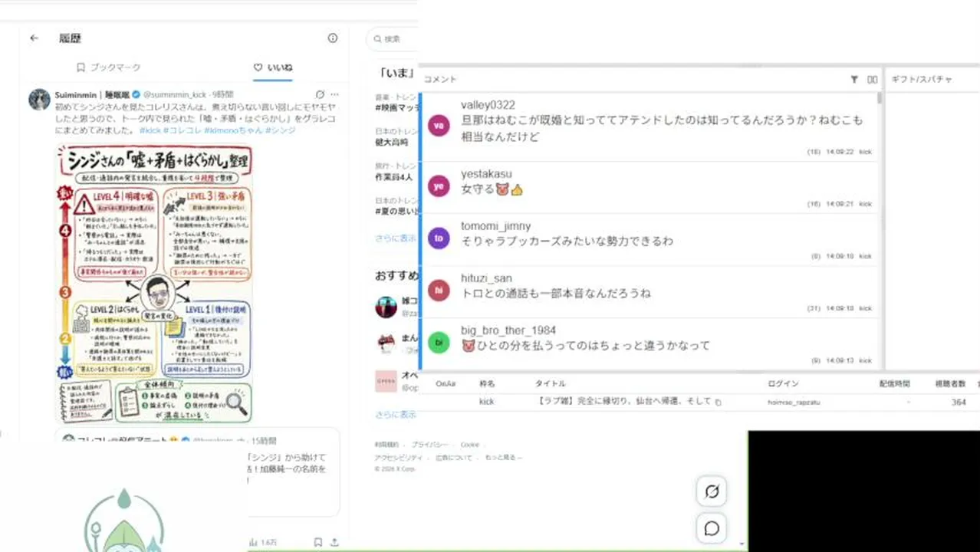Click the hituzi_san comment avatar
This screenshot has height=552, width=980.
pos(439,291)
